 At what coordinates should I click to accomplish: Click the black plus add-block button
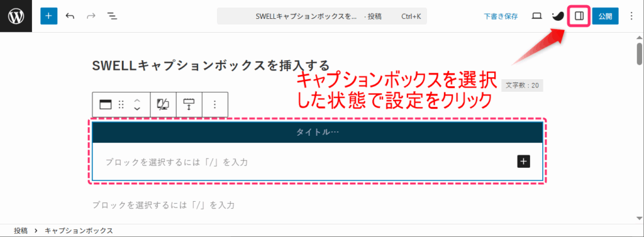523,162
